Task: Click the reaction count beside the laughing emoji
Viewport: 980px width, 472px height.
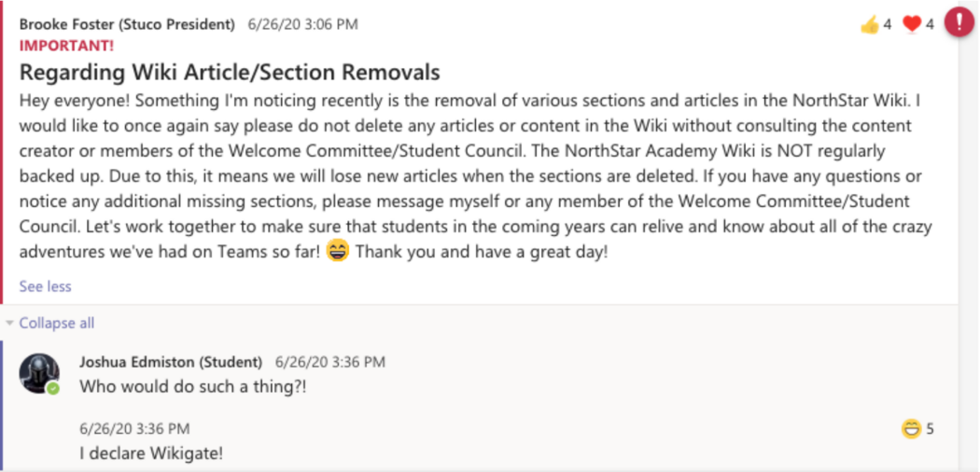Action: pyautogui.click(x=930, y=429)
